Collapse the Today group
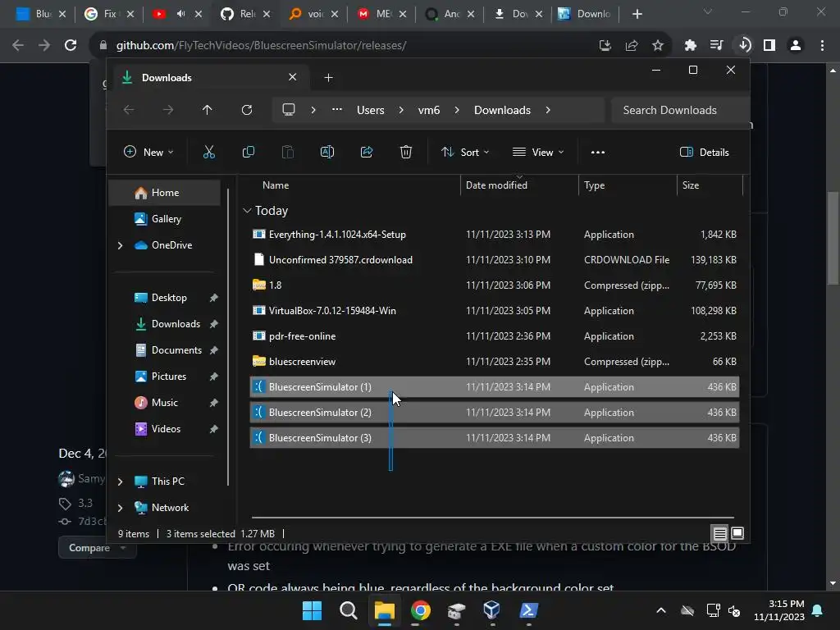840x630 pixels. point(247,211)
